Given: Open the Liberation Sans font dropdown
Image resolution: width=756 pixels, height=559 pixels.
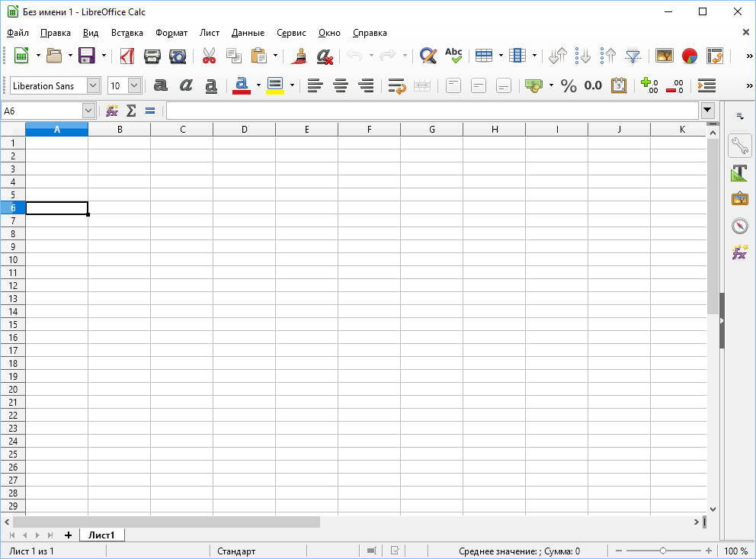Looking at the screenshot, I should tap(93, 86).
